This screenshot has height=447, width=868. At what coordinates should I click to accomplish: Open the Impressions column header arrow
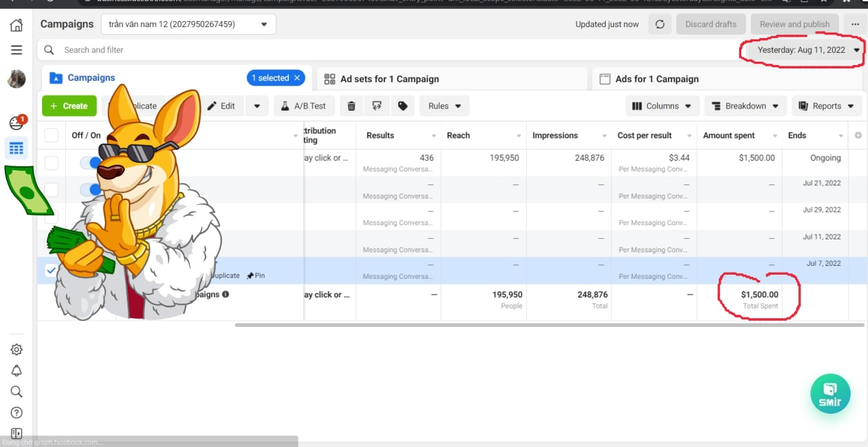click(x=604, y=136)
